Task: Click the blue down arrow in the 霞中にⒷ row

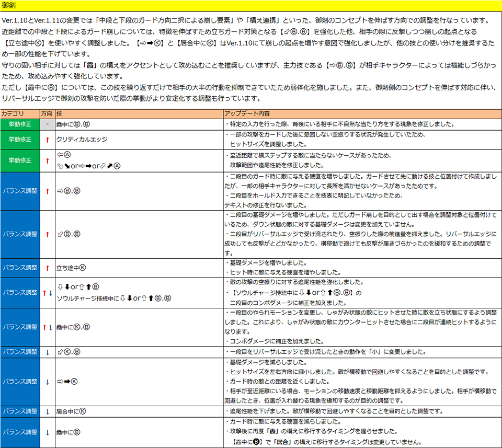Action: tap(47, 432)
